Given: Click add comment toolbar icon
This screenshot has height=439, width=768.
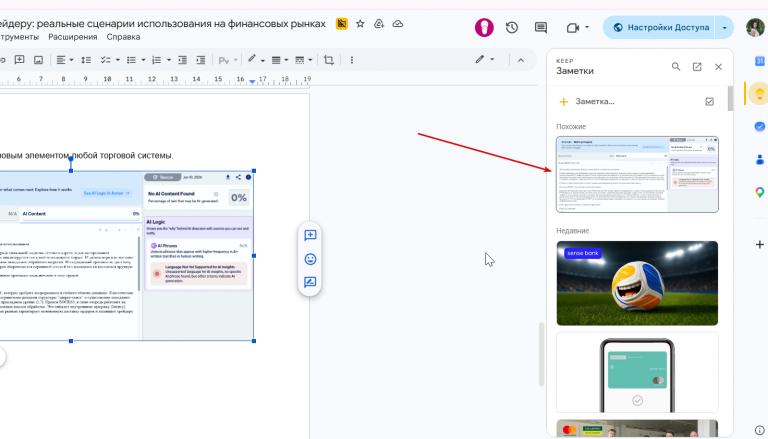Looking at the screenshot, I should click(20, 60).
